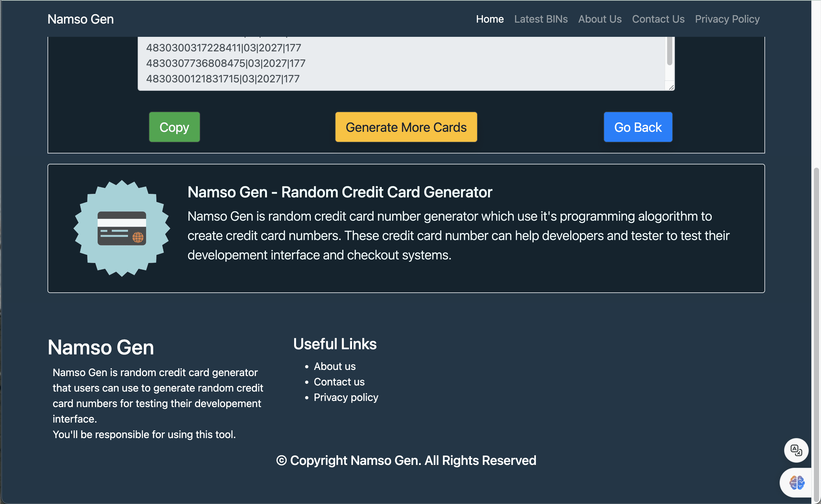The height and width of the screenshot is (504, 821).
Task: Click Generate More Cards button
Action: 406,127
